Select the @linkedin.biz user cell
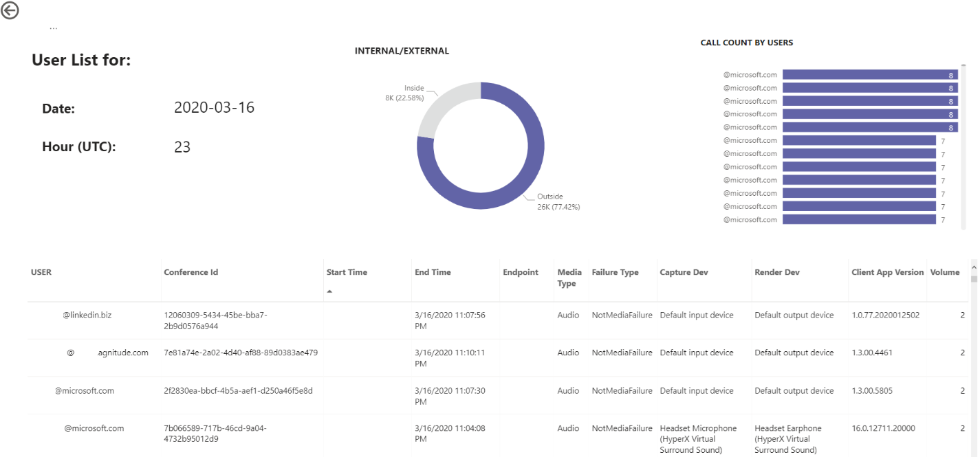980x457 pixels. [x=87, y=315]
